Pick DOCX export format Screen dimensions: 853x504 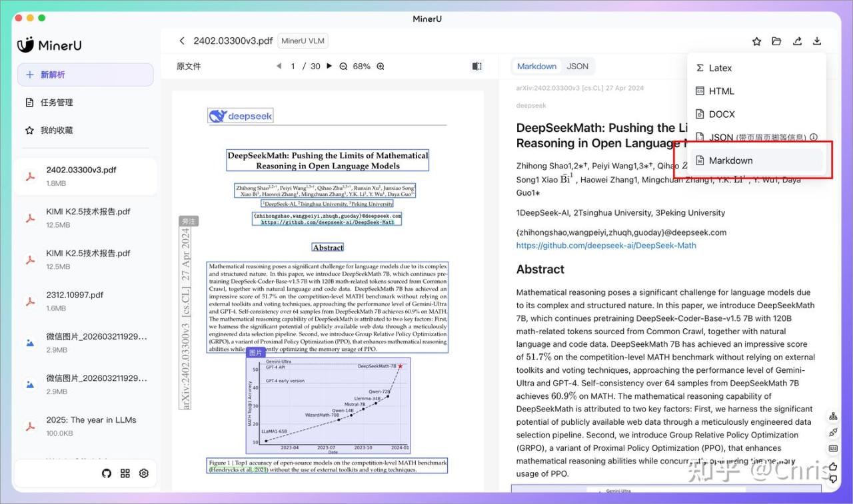click(721, 115)
